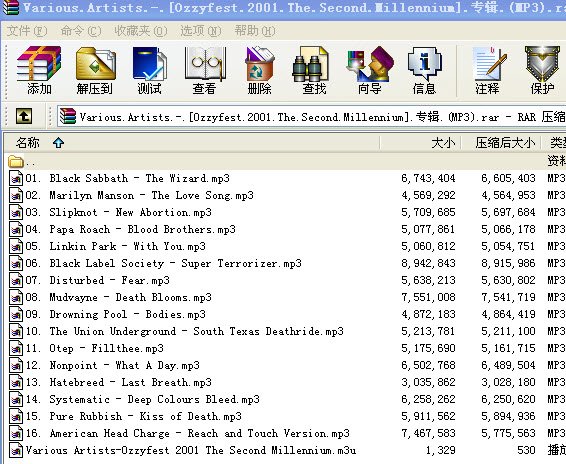
Task: Click size value 8,942,843
Action: coord(428,263)
